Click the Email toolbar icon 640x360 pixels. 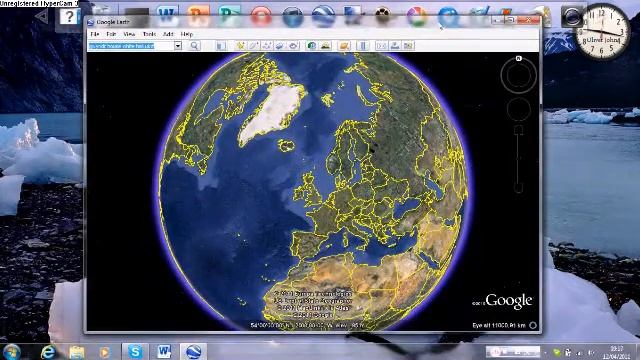pyautogui.click(x=381, y=46)
